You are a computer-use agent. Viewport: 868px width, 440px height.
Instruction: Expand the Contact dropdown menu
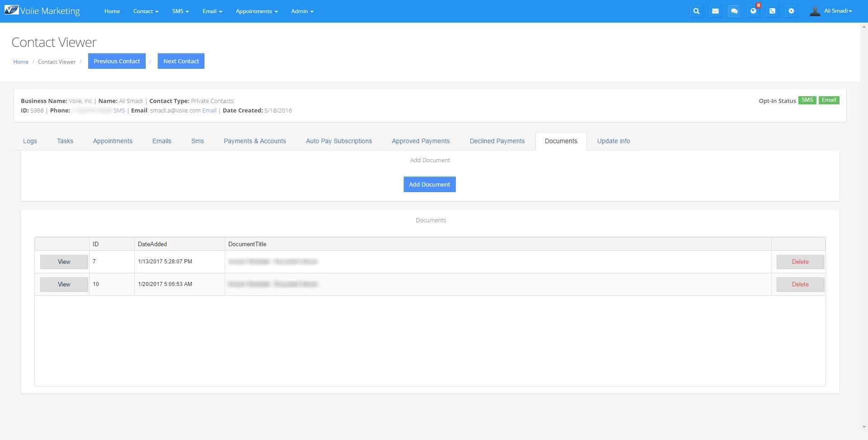point(146,11)
